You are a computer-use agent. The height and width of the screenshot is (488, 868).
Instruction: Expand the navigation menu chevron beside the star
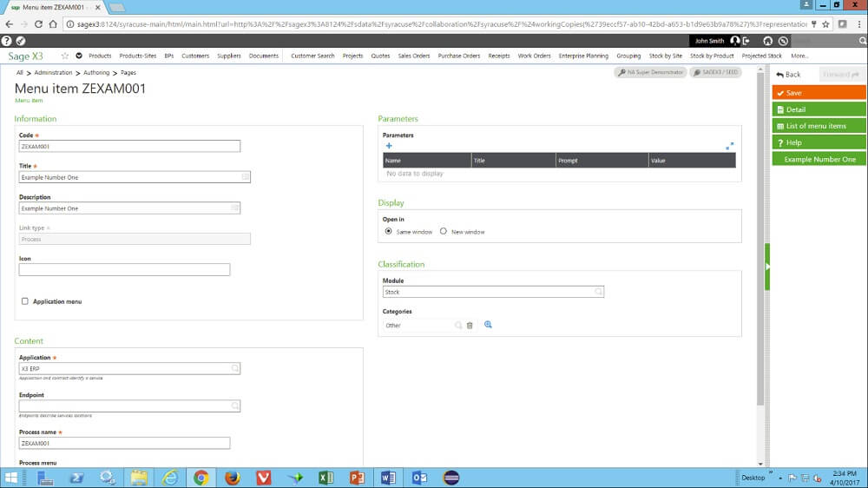pyautogui.click(x=79, y=56)
